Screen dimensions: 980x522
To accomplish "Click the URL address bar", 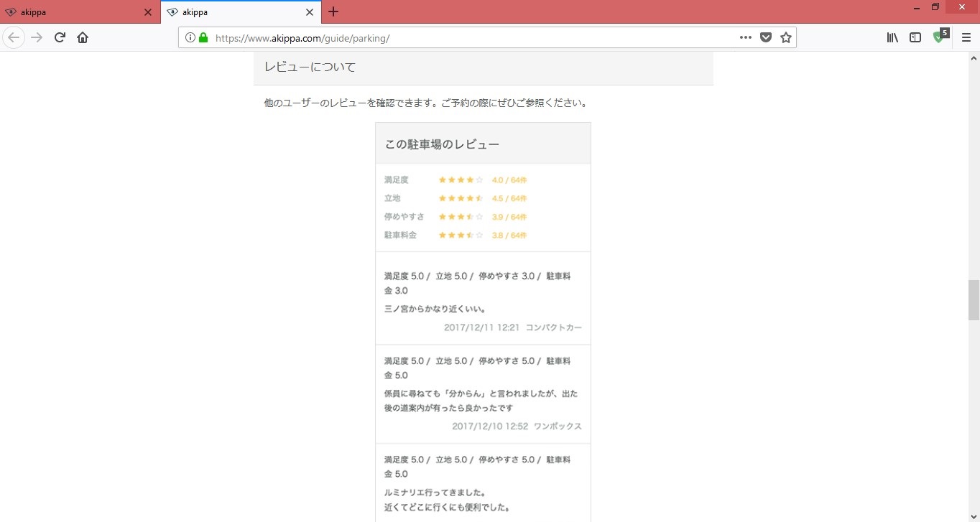I will point(467,37).
